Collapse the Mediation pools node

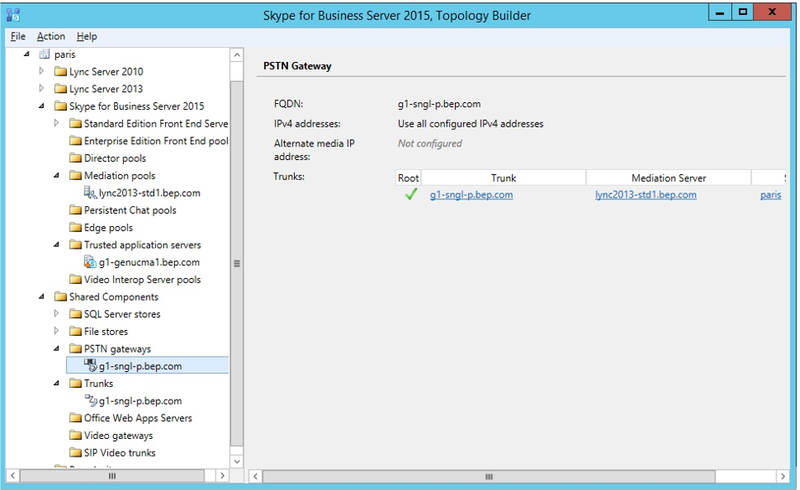(x=56, y=175)
